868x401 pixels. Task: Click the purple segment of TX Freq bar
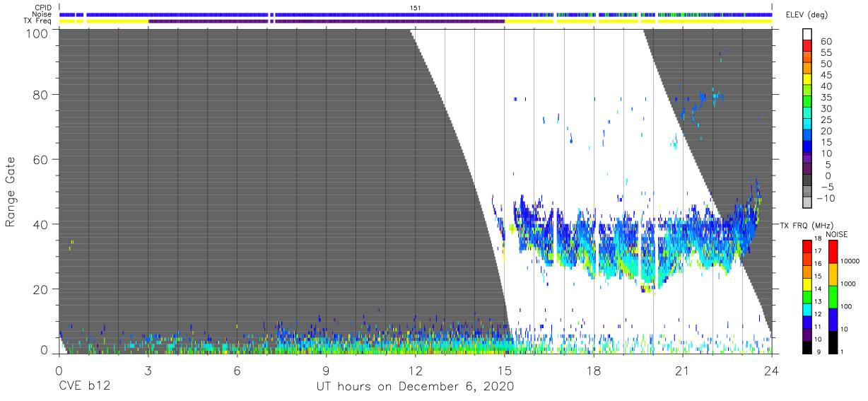coord(327,21)
